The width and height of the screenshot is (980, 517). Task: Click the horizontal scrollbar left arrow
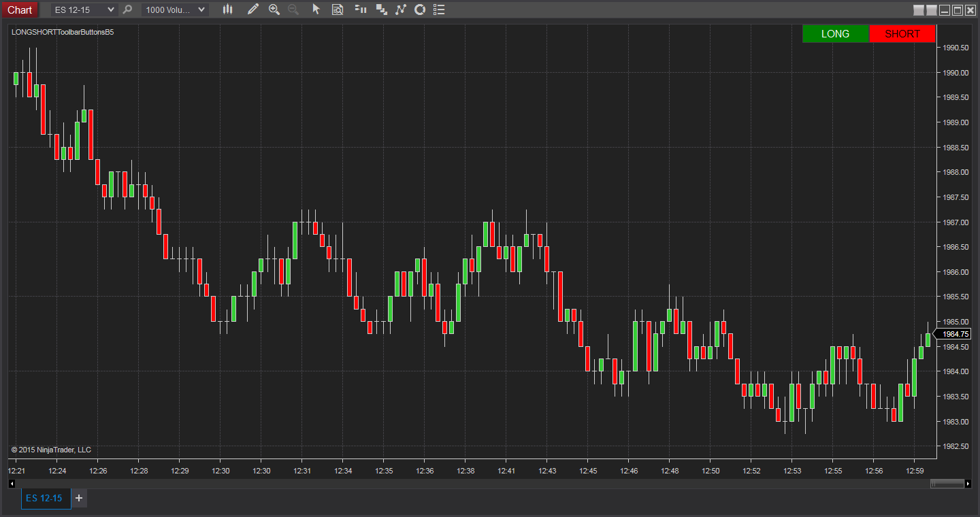tap(12, 484)
